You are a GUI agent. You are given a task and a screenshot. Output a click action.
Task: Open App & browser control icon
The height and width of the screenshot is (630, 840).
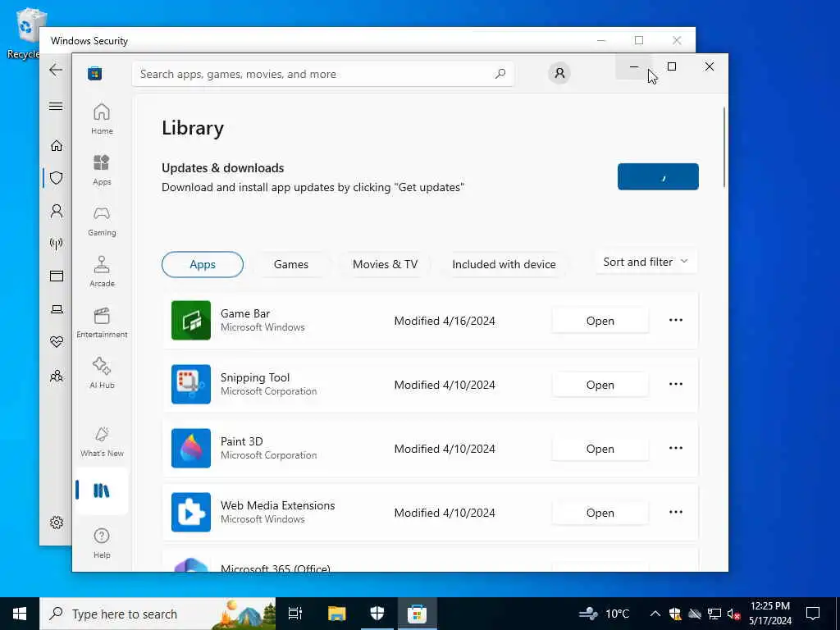[x=57, y=276]
